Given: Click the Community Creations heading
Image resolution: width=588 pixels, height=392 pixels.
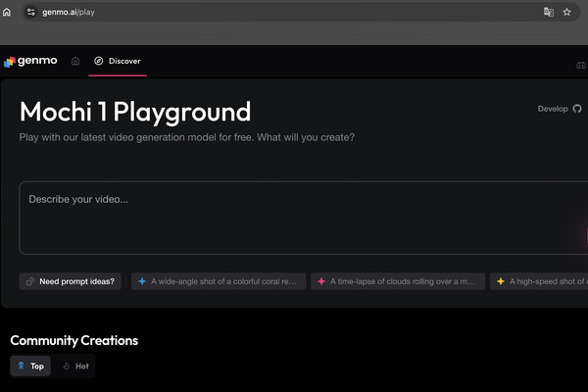Looking at the screenshot, I should point(74,340).
